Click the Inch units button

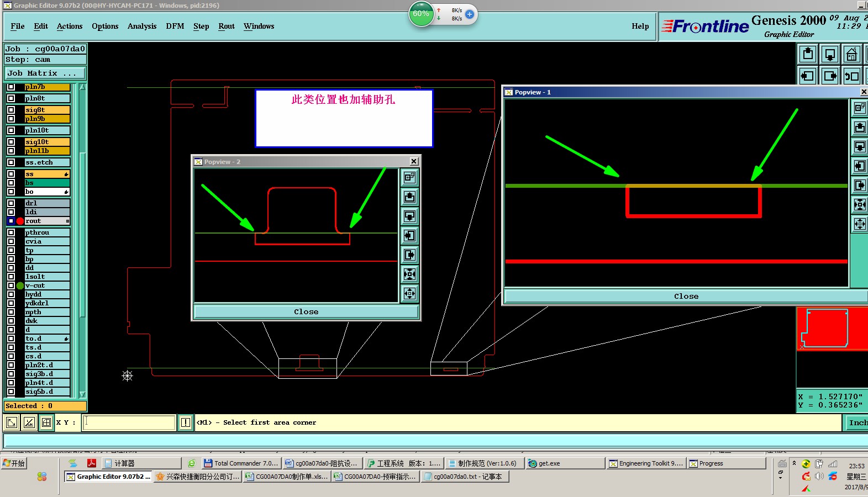[858, 423]
